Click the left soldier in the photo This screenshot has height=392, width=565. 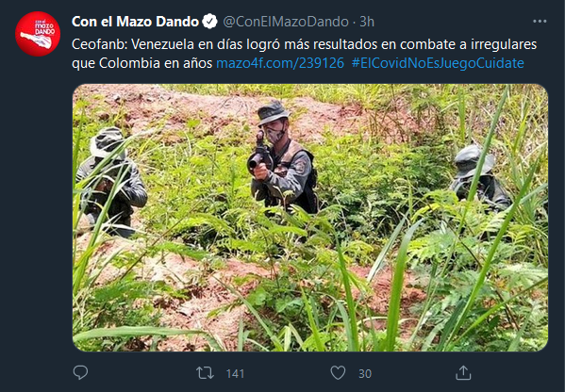(110, 182)
